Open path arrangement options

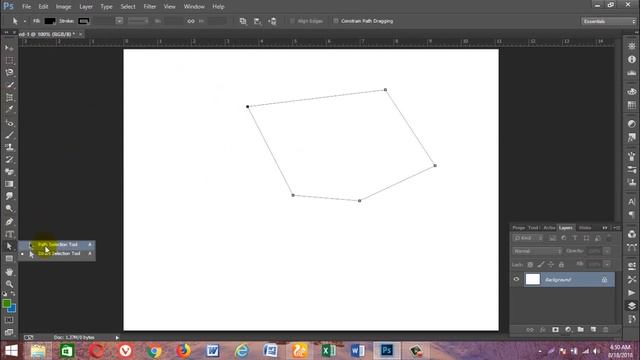click(273, 21)
